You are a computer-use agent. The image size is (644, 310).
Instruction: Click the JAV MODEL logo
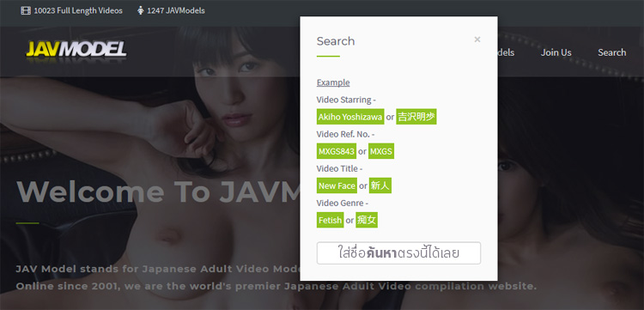pos(76,50)
